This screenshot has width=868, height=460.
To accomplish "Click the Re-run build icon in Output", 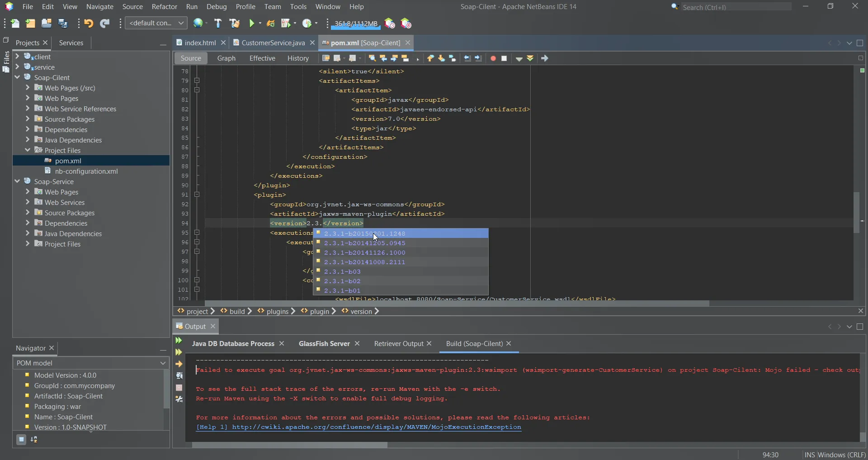I will click(x=179, y=341).
